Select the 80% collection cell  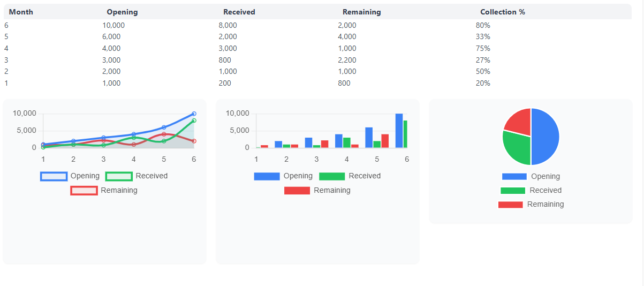tap(482, 25)
